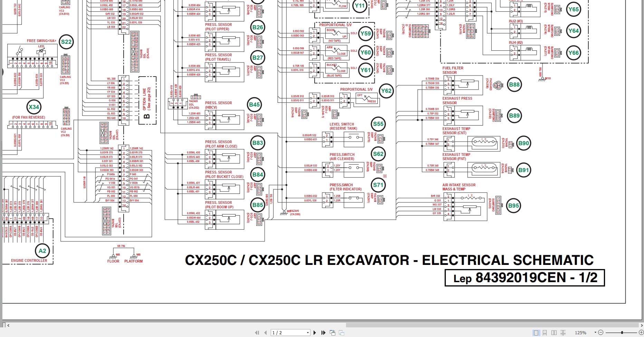The height and width of the screenshot is (337, 644).
Task: Enable continuous scrolling page view
Action: pos(545,333)
